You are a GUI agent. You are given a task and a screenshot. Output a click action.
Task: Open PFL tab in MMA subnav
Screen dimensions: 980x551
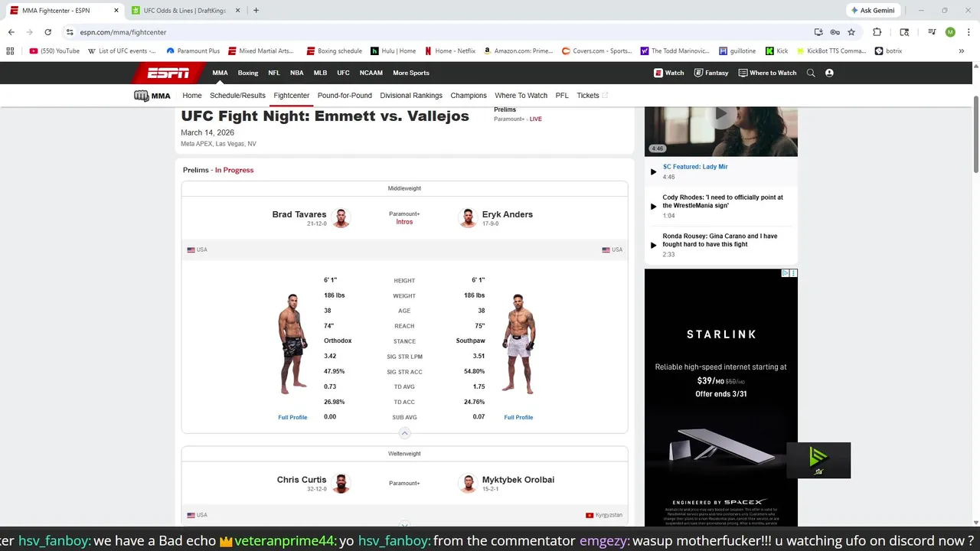pos(562,96)
